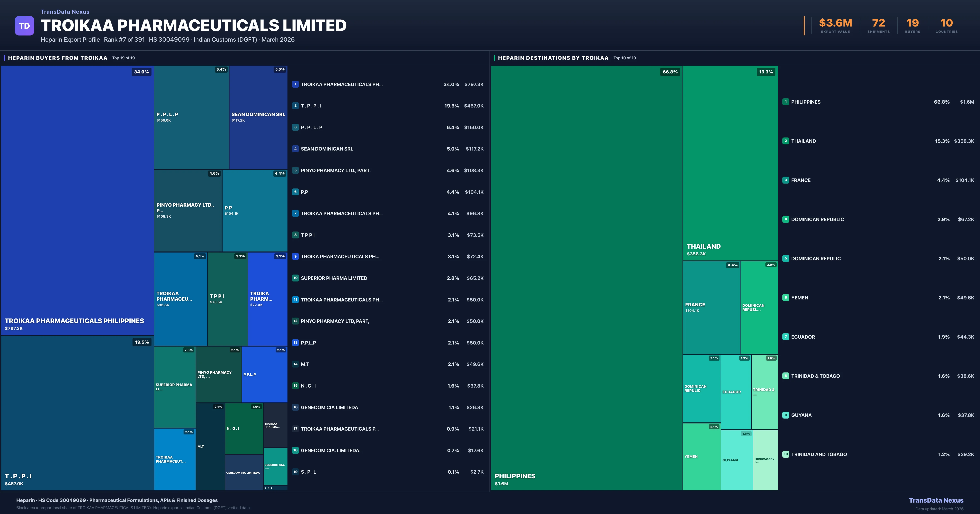Click the purple TD logo icon
The height and width of the screenshot is (514, 980).
[x=24, y=26]
